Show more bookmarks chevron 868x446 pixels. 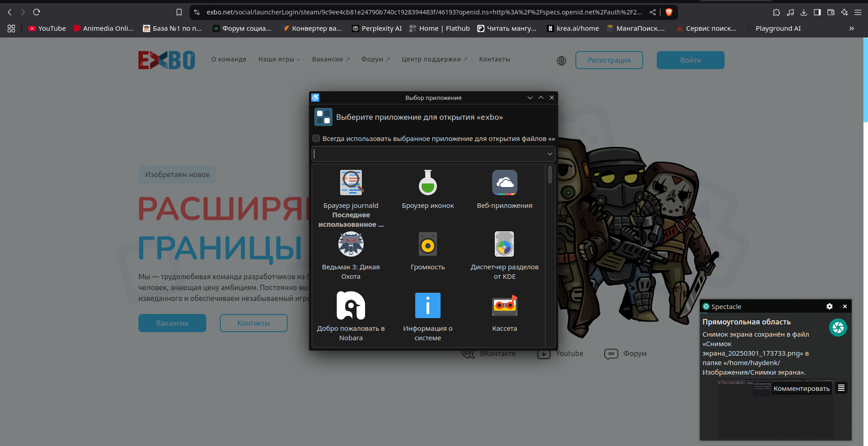coord(851,28)
